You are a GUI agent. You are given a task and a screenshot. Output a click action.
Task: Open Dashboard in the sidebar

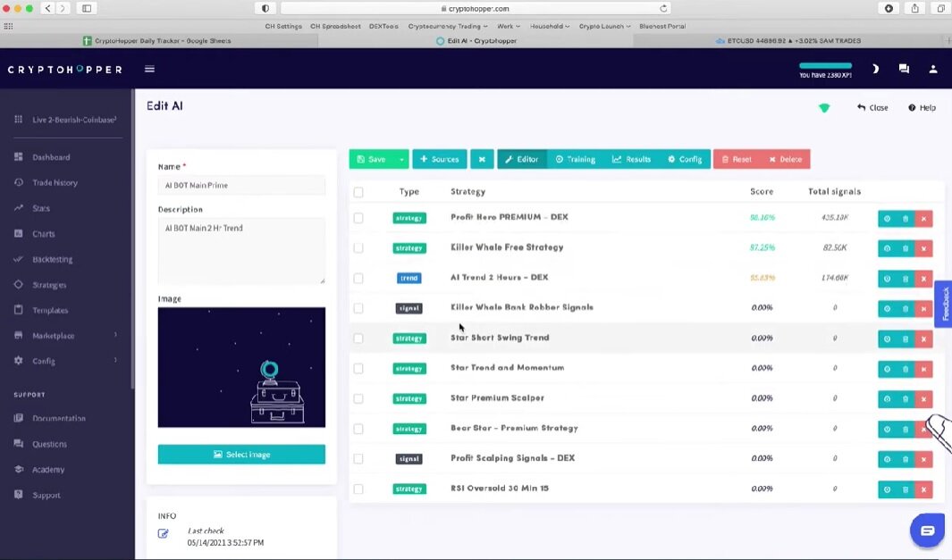point(51,157)
